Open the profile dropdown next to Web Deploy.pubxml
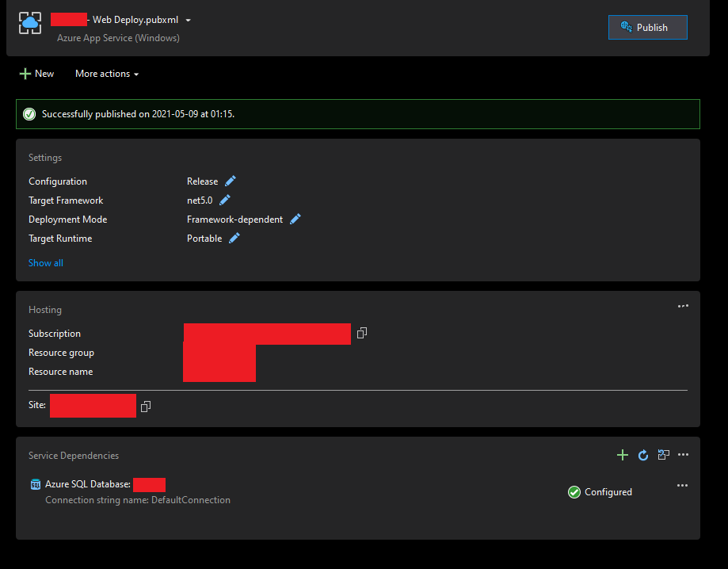Image resolution: width=728 pixels, height=569 pixels. pyautogui.click(x=187, y=19)
